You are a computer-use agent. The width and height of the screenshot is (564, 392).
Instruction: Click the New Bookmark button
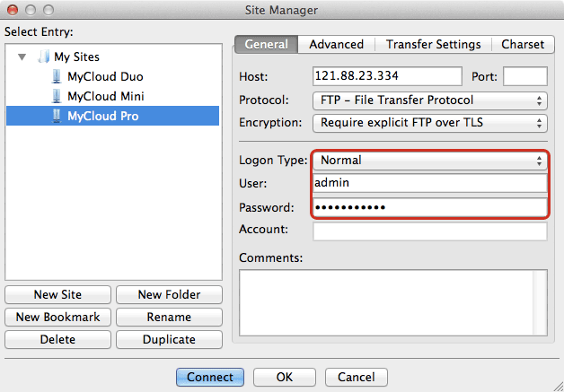58,317
